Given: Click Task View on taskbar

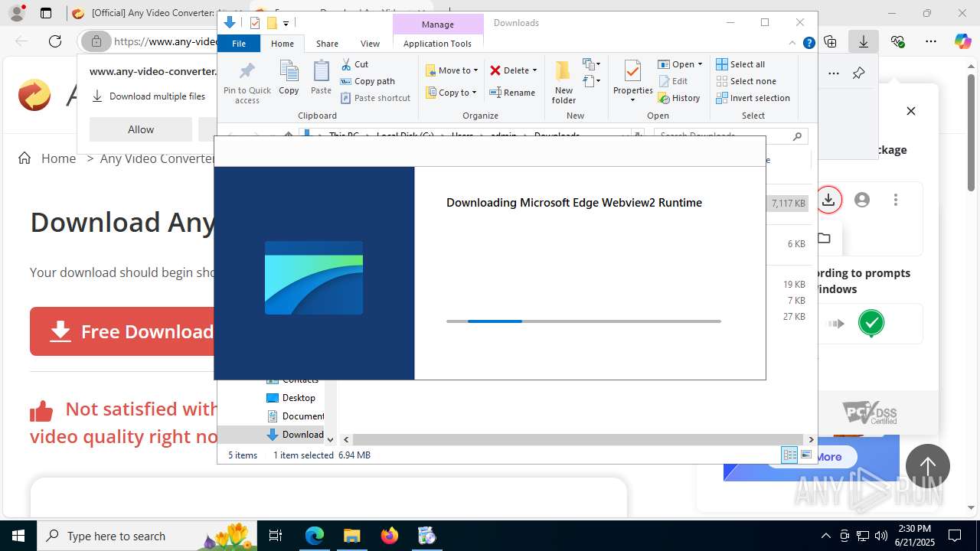Looking at the screenshot, I should coord(276,536).
